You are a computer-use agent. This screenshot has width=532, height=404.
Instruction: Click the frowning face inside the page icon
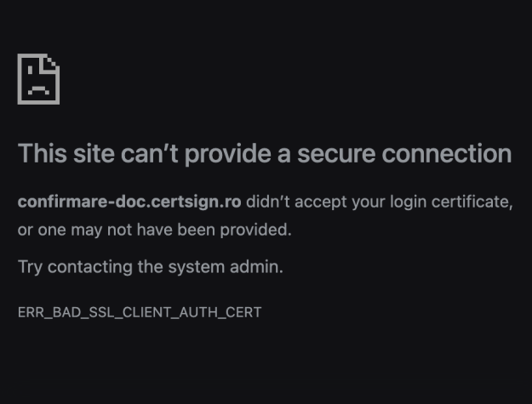37,85
